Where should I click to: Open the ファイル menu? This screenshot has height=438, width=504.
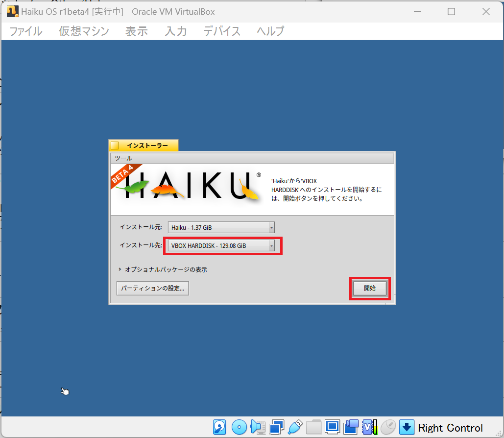coord(25,31)
